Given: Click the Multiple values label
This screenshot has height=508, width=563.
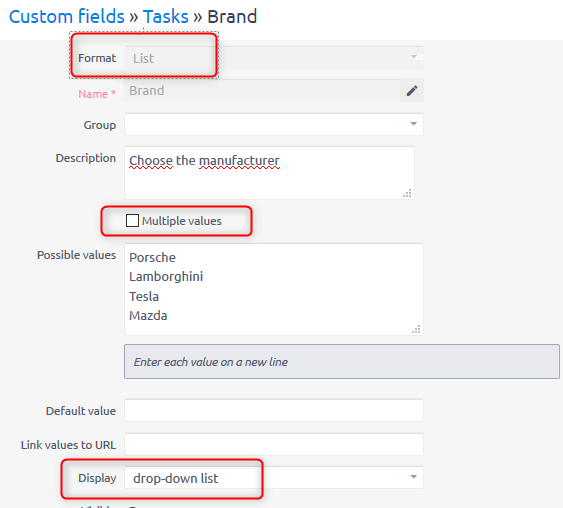Looking at the screenshot, I should [x=182, y=221].
